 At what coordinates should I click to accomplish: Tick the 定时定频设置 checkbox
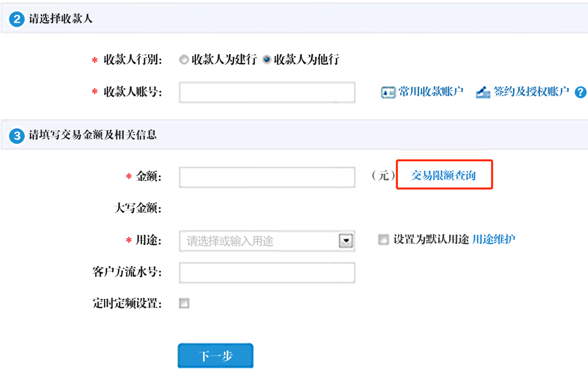click(x=184, y=303)
